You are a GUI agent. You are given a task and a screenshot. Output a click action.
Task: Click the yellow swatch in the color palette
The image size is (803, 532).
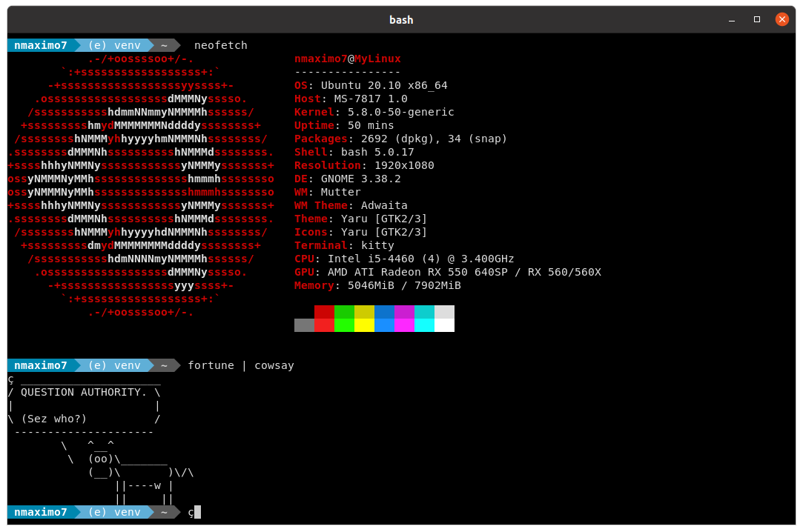click(x=365, y=319)
